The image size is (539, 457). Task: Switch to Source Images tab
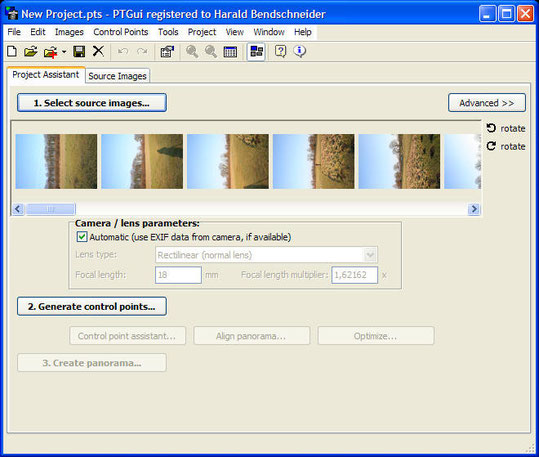[117, 76]
